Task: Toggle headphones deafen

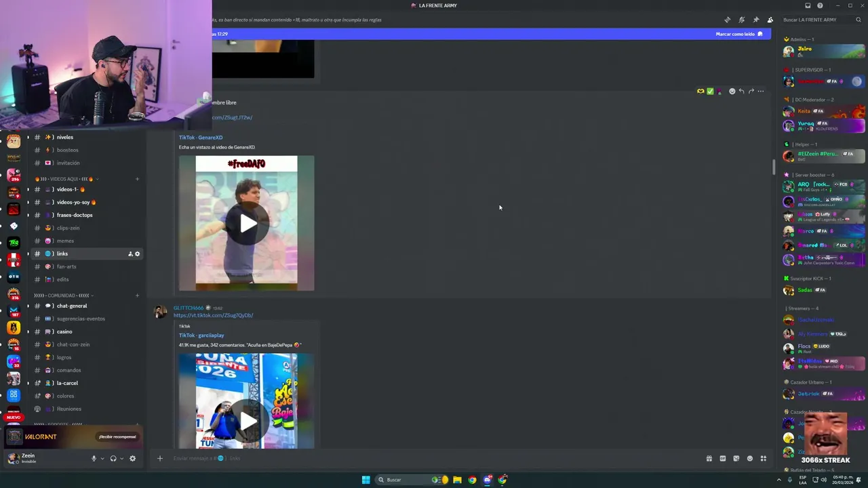Action: [113, 458]
